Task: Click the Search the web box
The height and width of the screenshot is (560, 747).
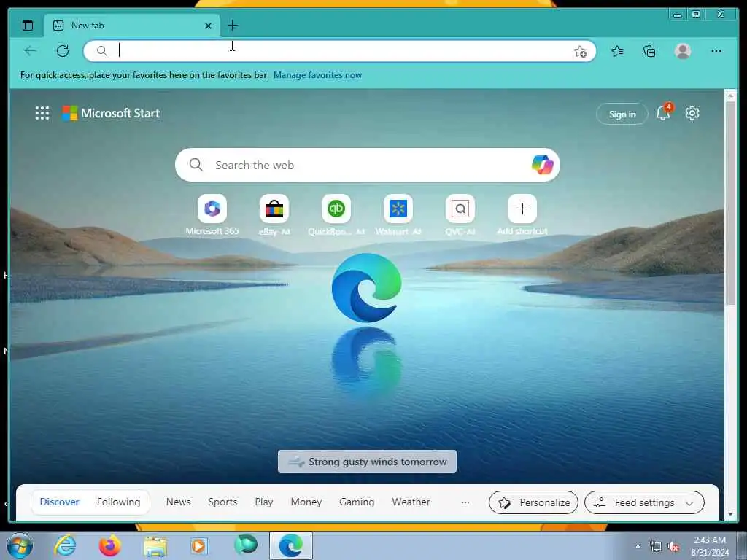Action: pyautogui.click(x=368, y=165)
